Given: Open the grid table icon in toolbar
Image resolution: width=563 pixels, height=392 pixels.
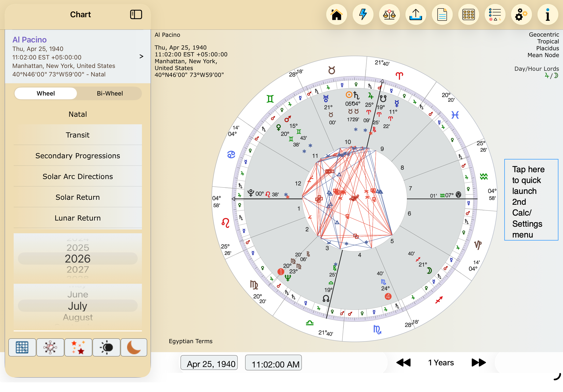Looking at the screenshot, I should 469,15.
